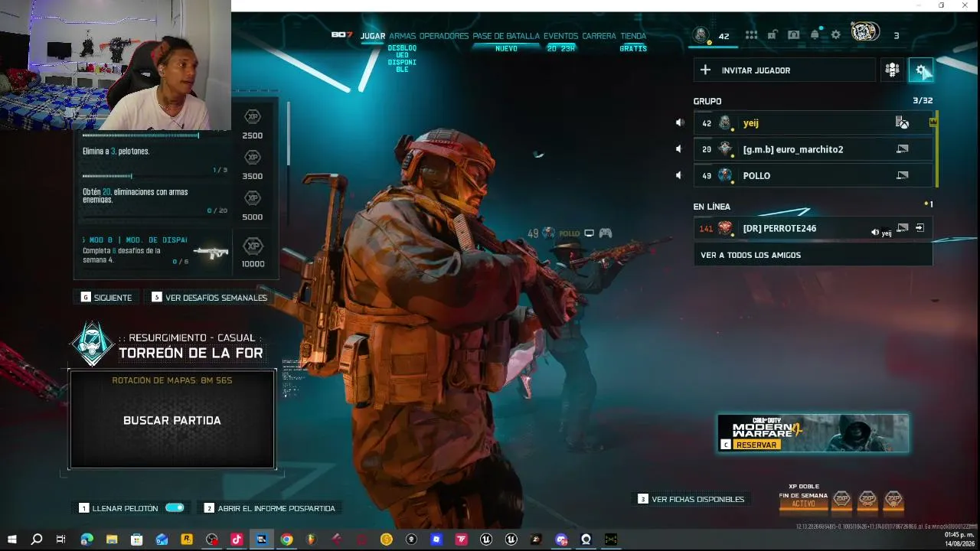Mute yeij's voice with speaker icon
Screen dimensions: 980x551
point(678,122)
